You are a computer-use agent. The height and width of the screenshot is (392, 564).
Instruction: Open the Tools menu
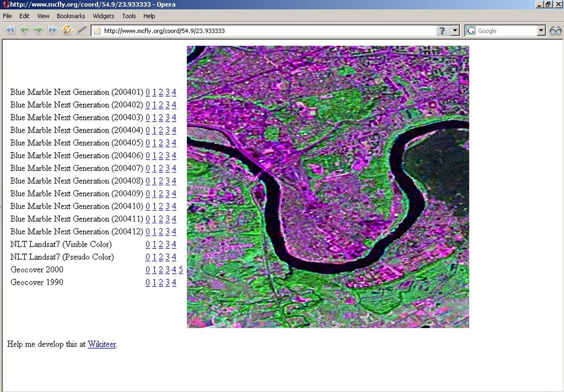(129, 16)
